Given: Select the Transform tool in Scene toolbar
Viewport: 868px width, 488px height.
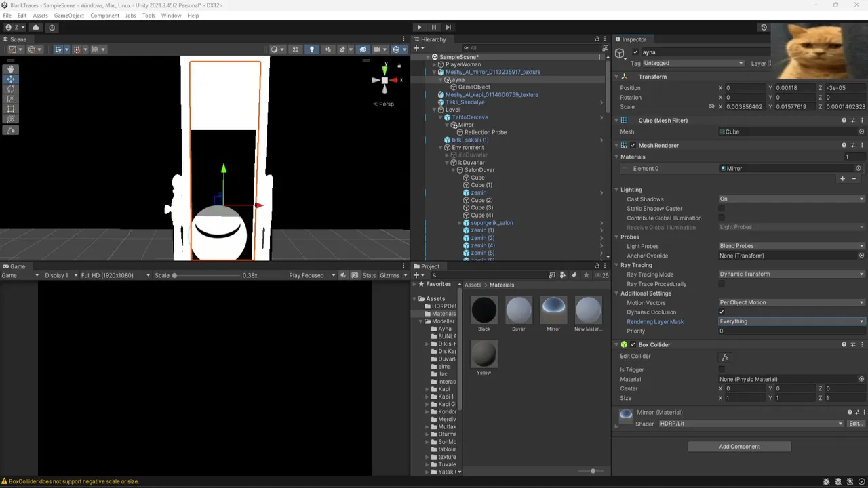Looking at the screenshot, I should (x=11, y=119).
